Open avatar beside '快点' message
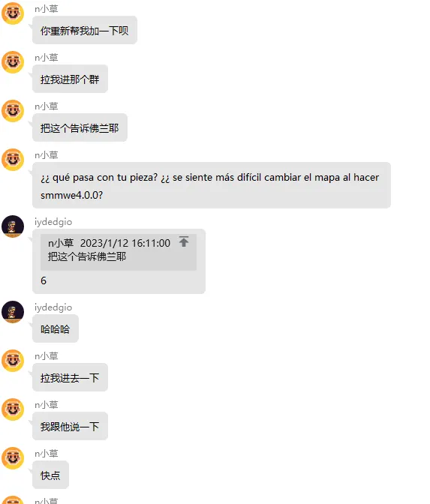Image resolution: width=430 pixels, height=504 pixels. pyautogui.click(x=13, y=458)
